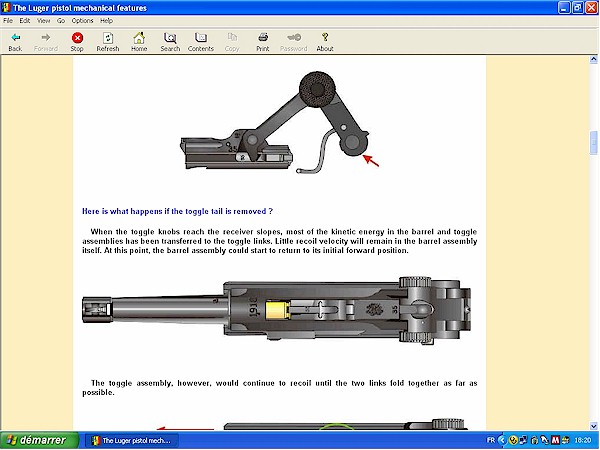The height and width of the screenshot is (450, 600).
Task: Open the File menu
Action: (8, 21)
